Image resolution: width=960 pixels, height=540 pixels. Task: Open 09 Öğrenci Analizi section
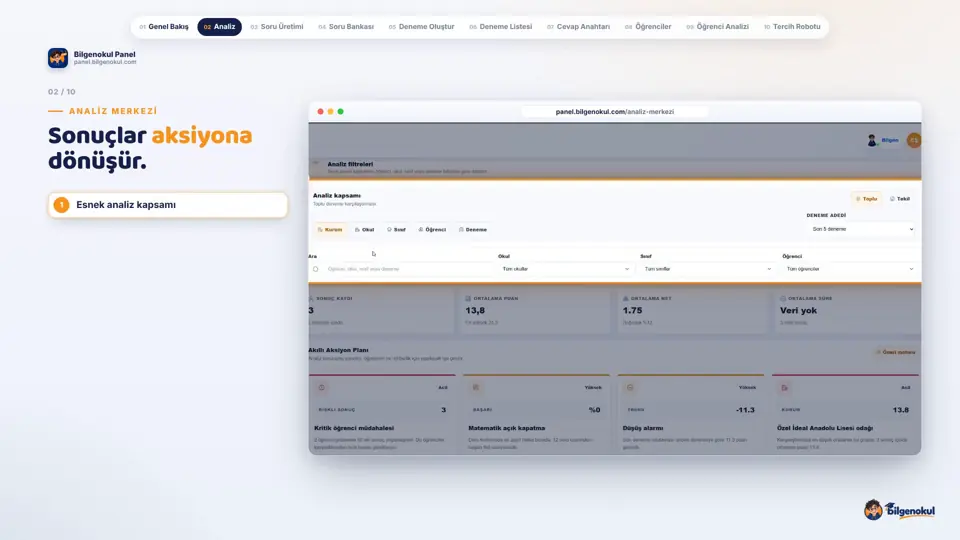[718, 27]
